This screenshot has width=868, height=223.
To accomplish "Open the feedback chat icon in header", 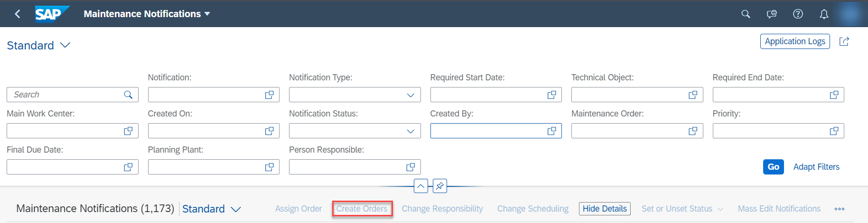I will tap(772, 14).
